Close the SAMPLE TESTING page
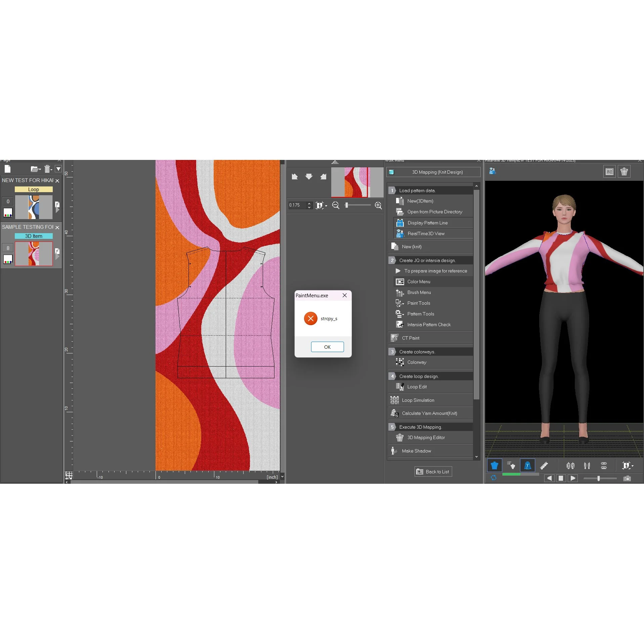The image size is (644, 644). pyautogui.click(x=57, y=227)
